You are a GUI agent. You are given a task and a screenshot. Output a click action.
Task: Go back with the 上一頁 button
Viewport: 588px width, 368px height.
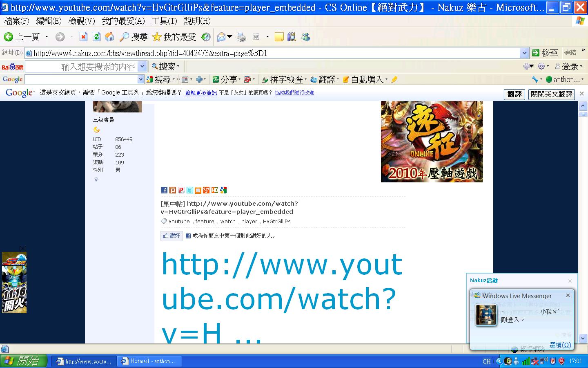[x=22, y=37]
